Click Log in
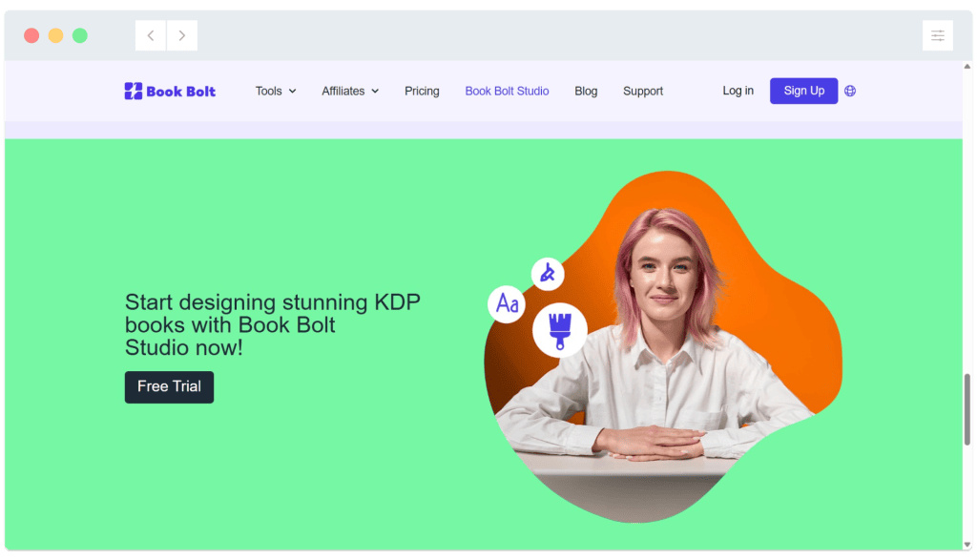 (x=738, y=91)
